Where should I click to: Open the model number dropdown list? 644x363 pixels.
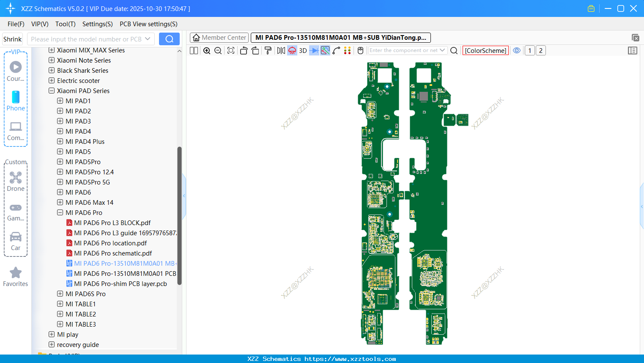148,39
